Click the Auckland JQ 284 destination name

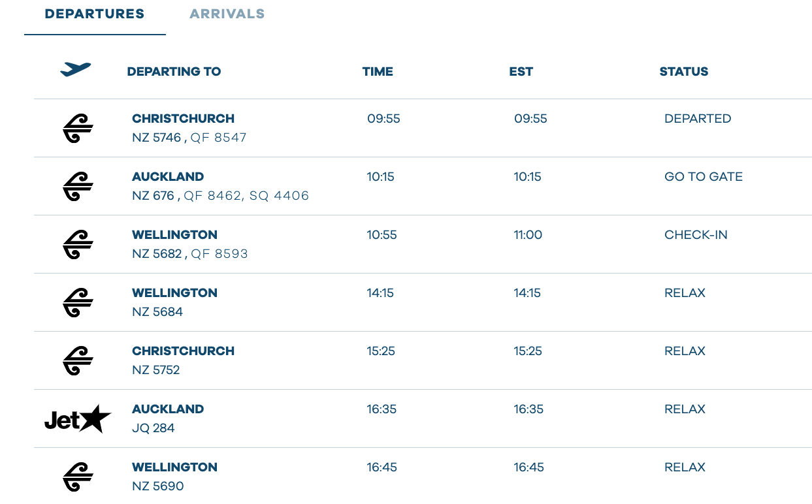pos(168,409)
